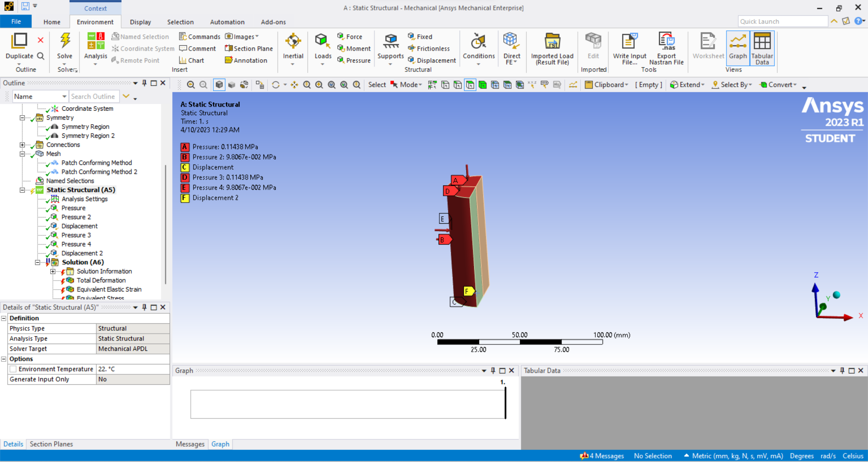Click the Solve lightning icon

65,41
